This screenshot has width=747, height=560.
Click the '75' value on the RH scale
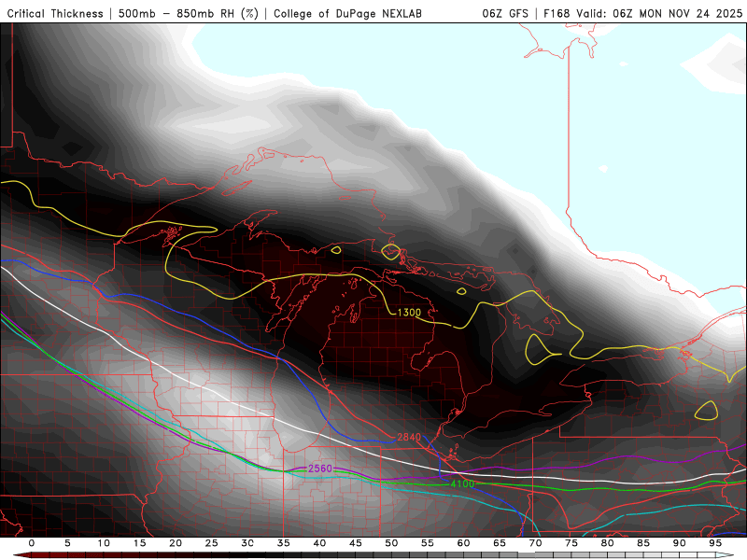point(571,543)
